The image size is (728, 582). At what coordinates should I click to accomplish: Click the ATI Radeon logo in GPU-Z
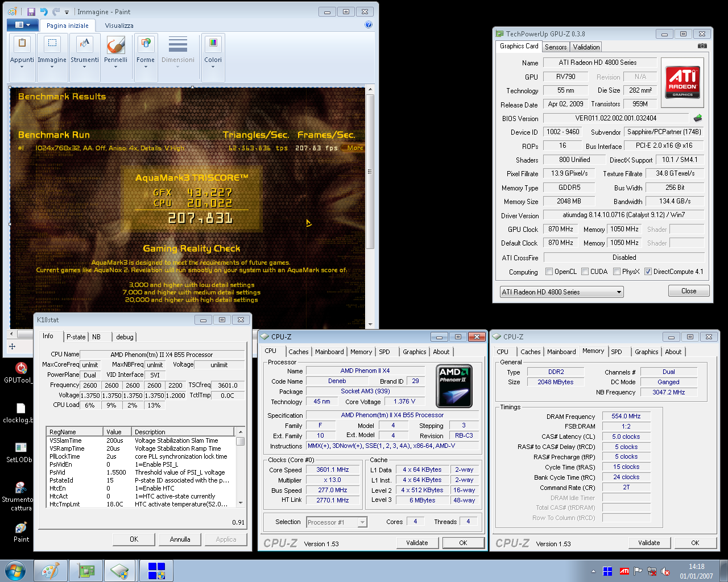[682, 82]
